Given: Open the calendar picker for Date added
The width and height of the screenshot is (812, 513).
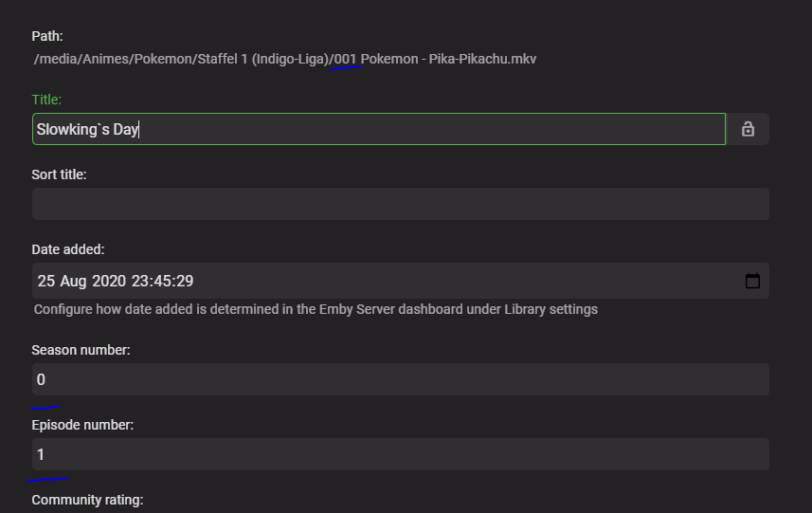Looking at the screenshot, I should [752, 281].
